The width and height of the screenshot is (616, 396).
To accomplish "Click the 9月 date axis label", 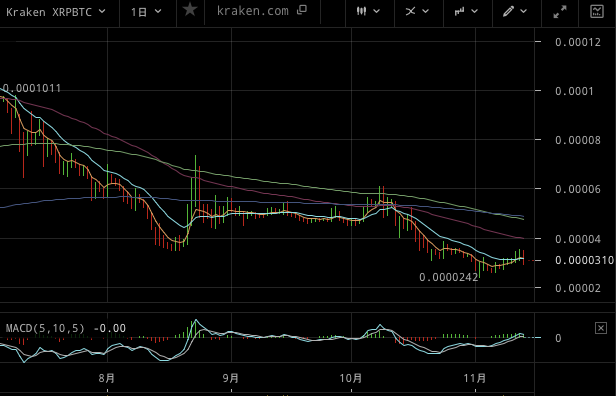I will (x=231, y=378).
